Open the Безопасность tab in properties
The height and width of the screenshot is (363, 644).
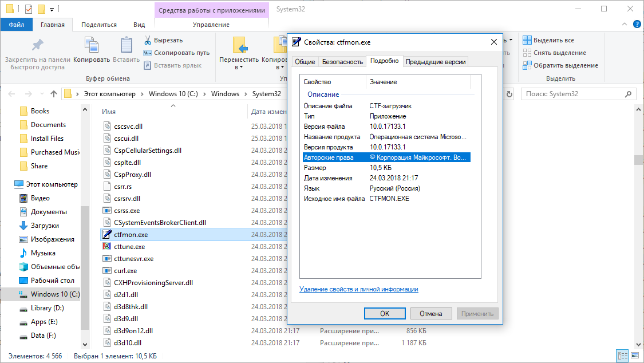(x=342, y=62)
